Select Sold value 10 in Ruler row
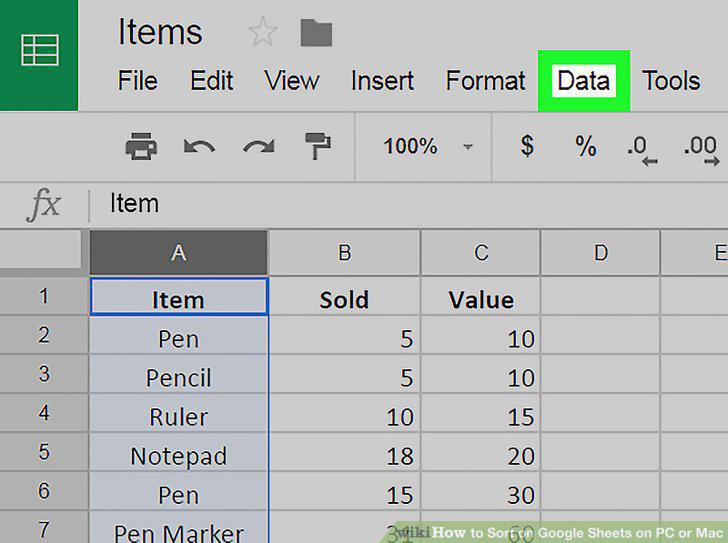The image size is (728, 543). (344, 414)
